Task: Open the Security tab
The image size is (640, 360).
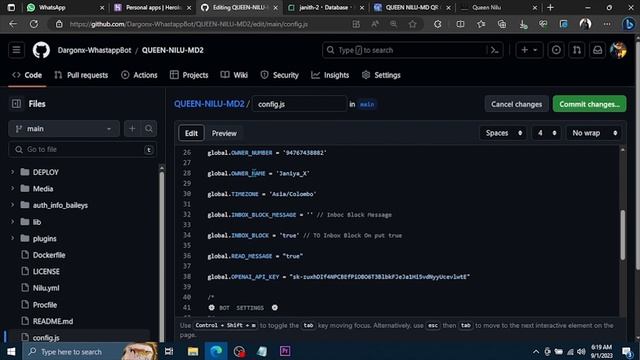Action: click(x=280, y=75)
